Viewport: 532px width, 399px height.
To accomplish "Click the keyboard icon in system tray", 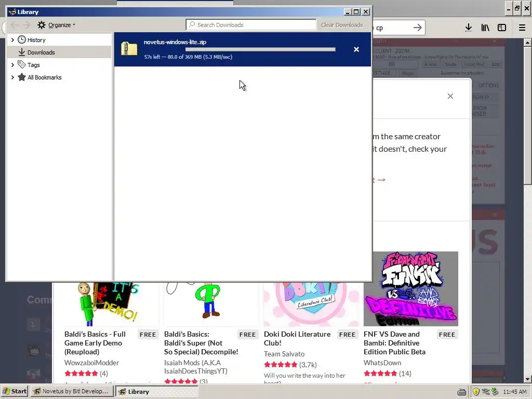I will pos(462,392).
